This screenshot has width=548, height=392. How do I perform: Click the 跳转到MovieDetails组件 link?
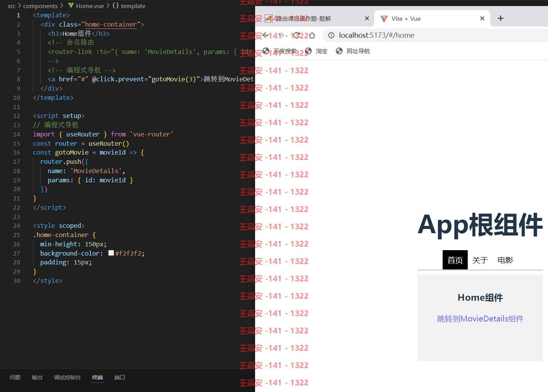coord(480,319)
